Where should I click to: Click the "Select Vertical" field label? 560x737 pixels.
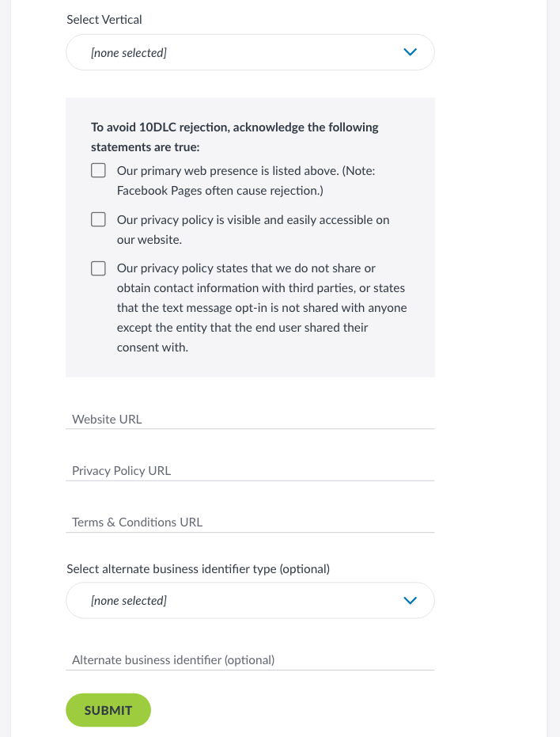tap(104, 20)
